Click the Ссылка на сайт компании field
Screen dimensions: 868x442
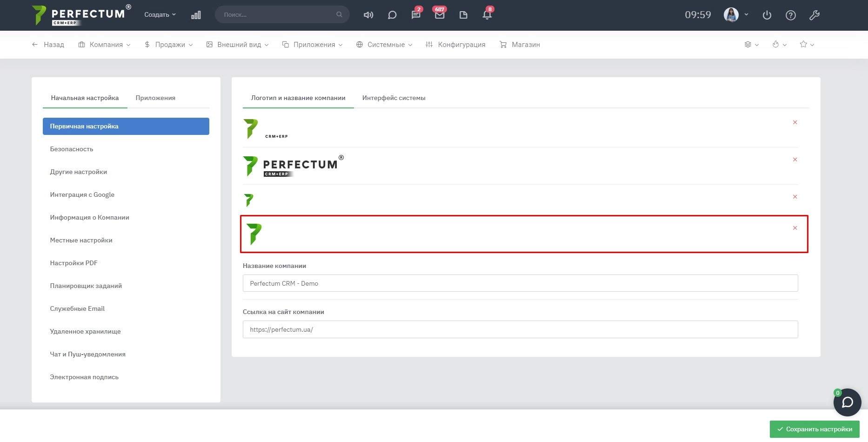tap(520, 329)
